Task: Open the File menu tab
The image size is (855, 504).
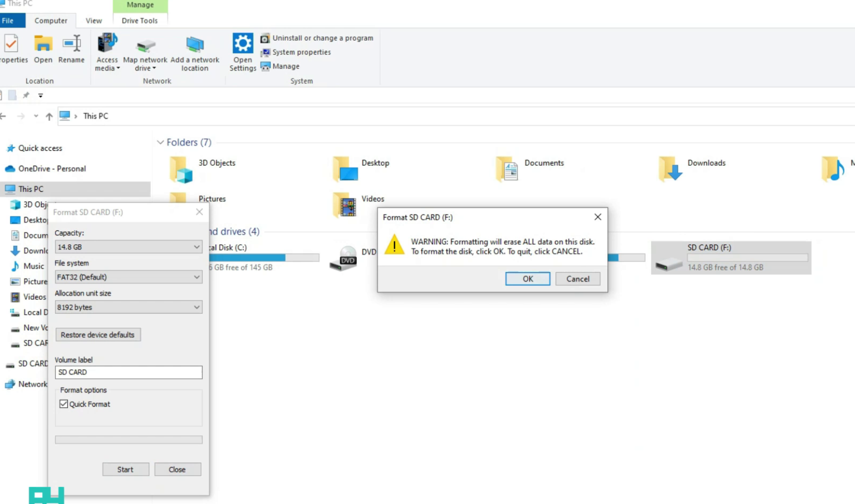Action: click(8, 21)
